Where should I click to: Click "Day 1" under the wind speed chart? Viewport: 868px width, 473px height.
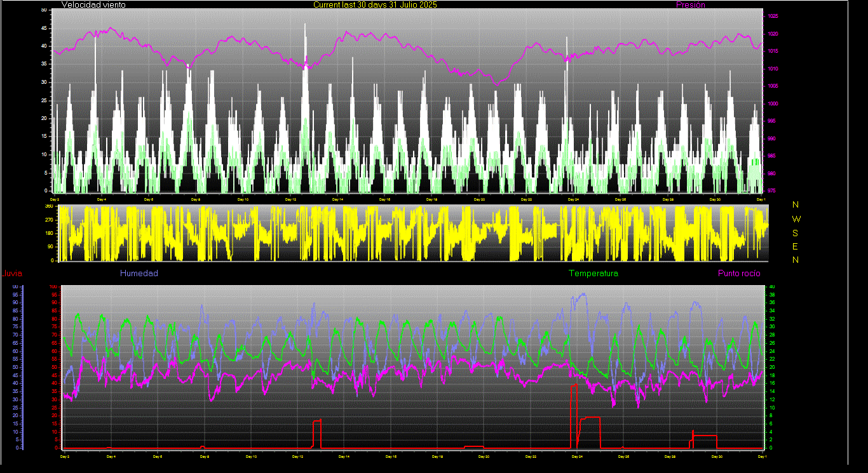click(761, 199)
